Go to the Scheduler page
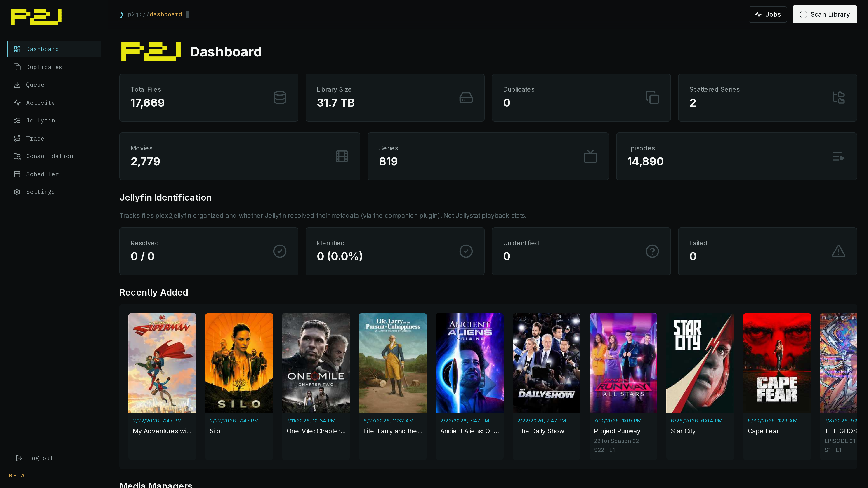This screenshot has width=868, height=488. [x=54, y=174]
